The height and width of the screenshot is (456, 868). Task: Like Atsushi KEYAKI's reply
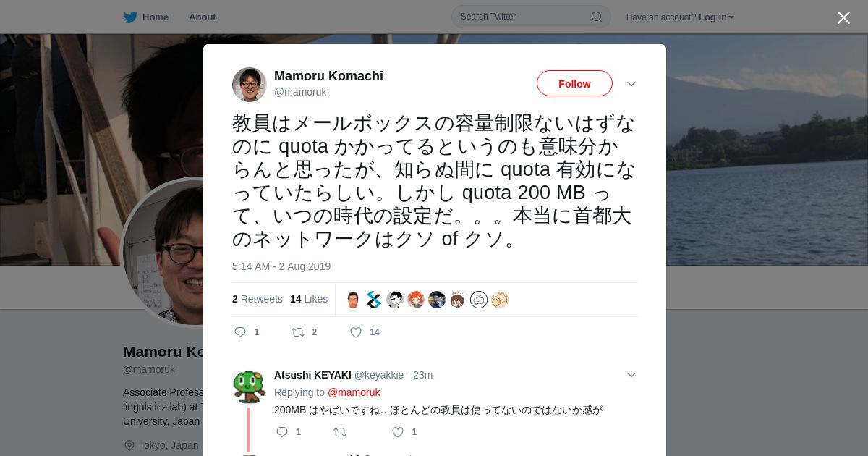[398, 432]
